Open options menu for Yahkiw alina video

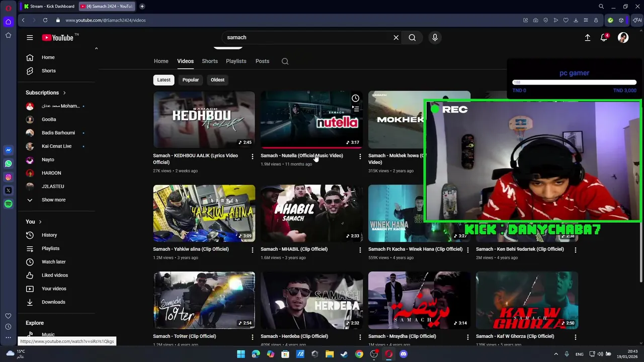point(253,250)
